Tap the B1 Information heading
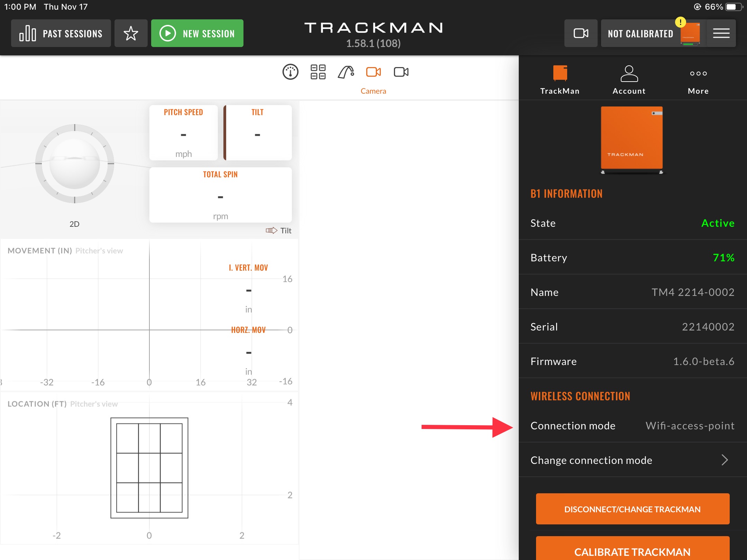The height and width of the screenshot is (560, 747). point(566,194)
